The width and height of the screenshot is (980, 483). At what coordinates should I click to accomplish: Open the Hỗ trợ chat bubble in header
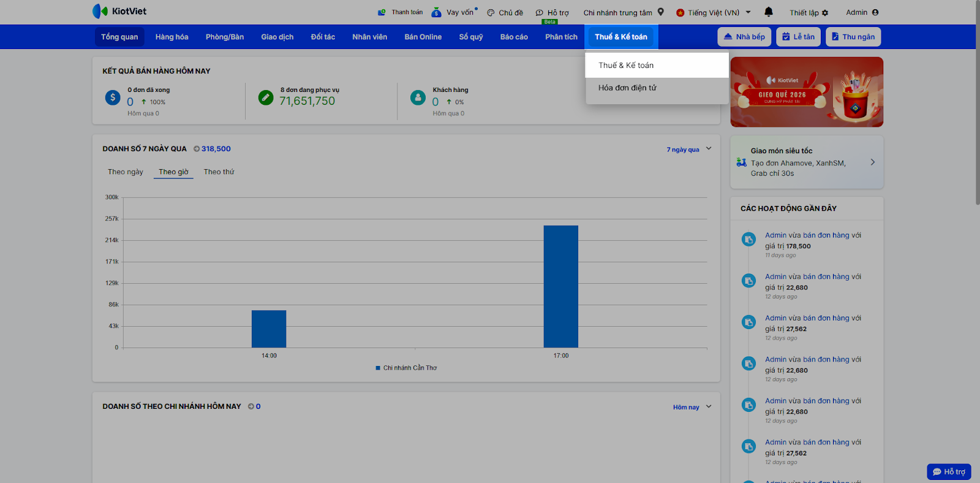[539, 13]
